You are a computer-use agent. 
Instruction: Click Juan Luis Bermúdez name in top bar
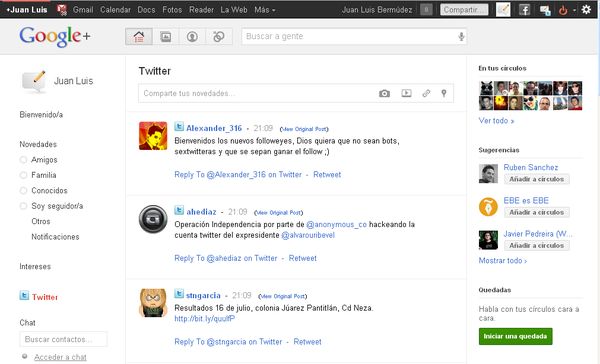click(x=377, y=10)
